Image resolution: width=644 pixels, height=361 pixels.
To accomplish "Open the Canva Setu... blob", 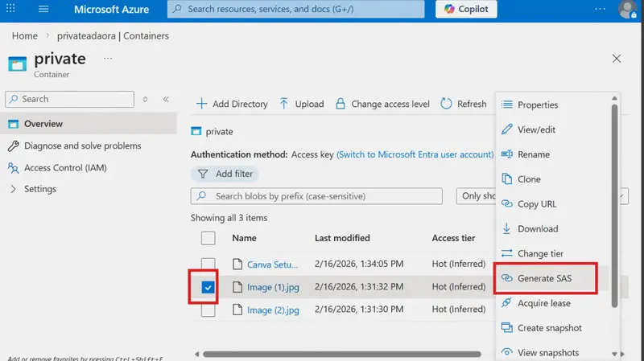I will click(272, 265).
